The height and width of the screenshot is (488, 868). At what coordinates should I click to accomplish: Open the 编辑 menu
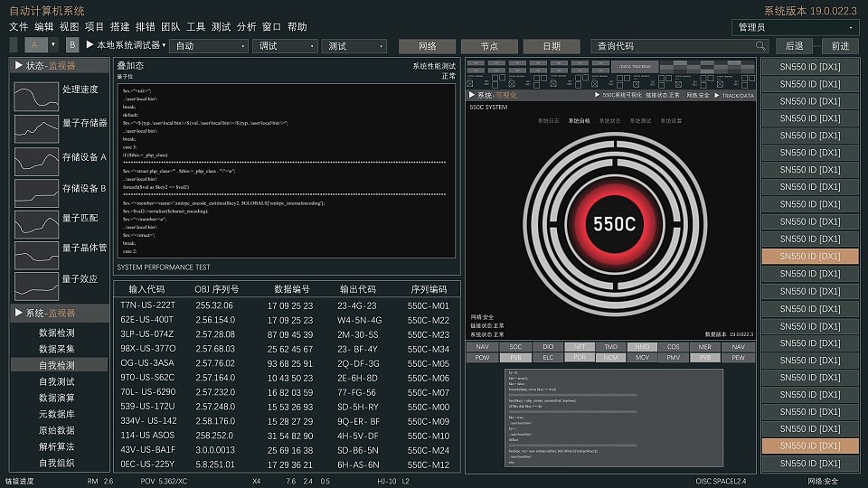(x=43, y=26)
